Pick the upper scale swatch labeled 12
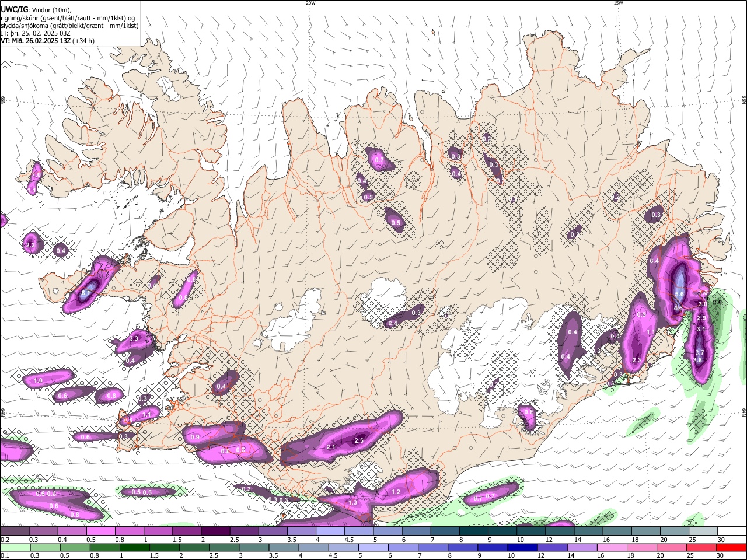Viewport: 747px width, 560px height. (560, 531)
